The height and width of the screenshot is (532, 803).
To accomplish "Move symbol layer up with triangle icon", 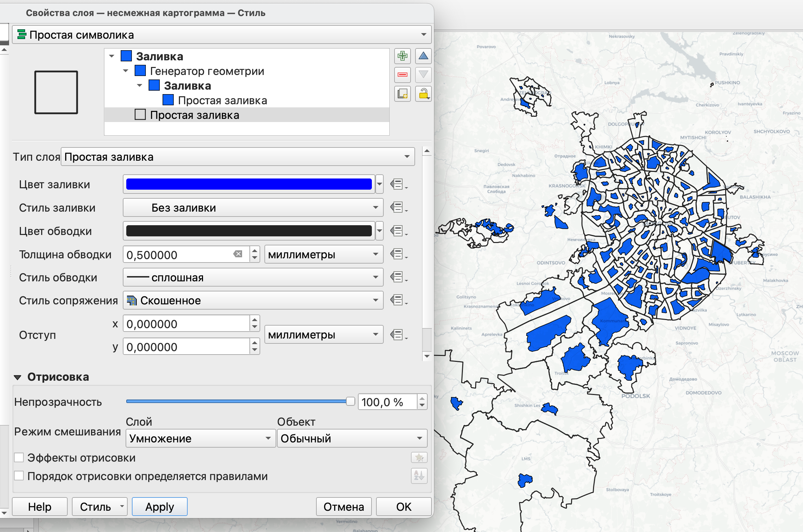I will [x=423, y=56].
